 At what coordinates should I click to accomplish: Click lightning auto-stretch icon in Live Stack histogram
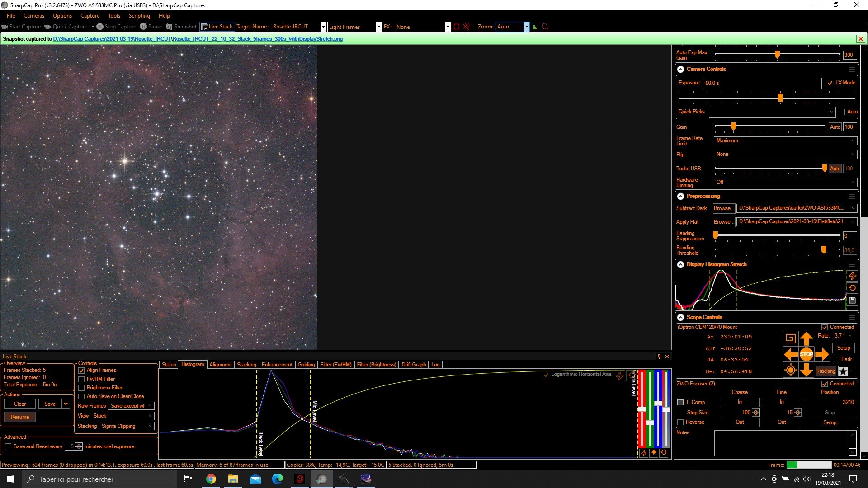[x=620, y=375]
